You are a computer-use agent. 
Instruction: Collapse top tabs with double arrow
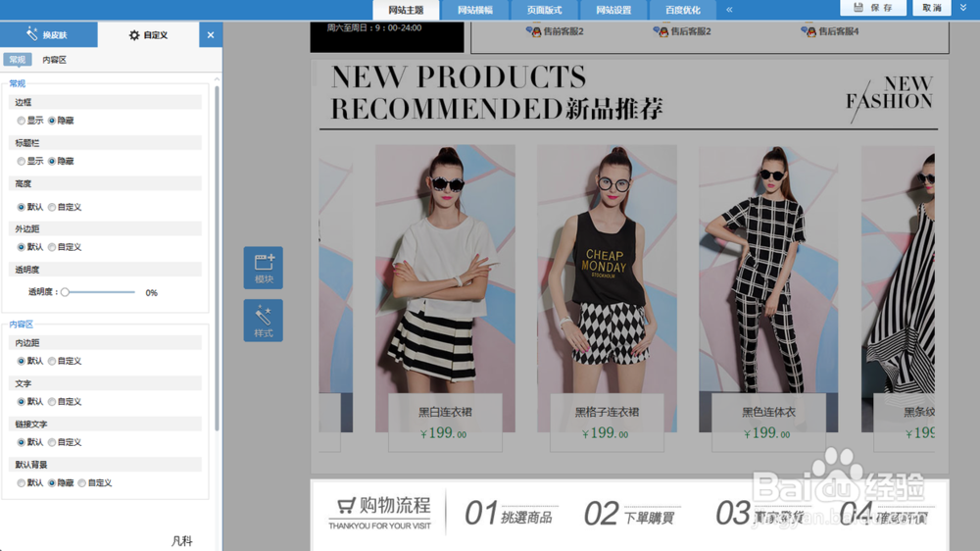pyautogui.click(x=729, y=10)
